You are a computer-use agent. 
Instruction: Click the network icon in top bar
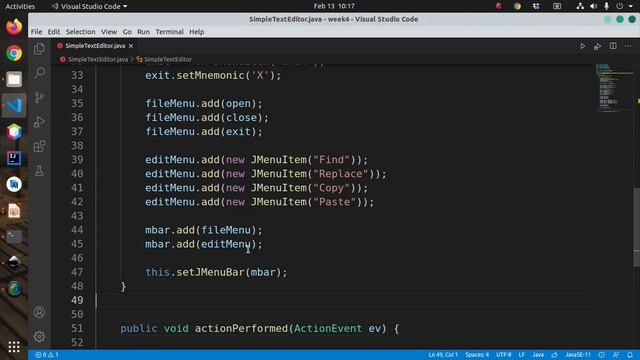(580, 6)
